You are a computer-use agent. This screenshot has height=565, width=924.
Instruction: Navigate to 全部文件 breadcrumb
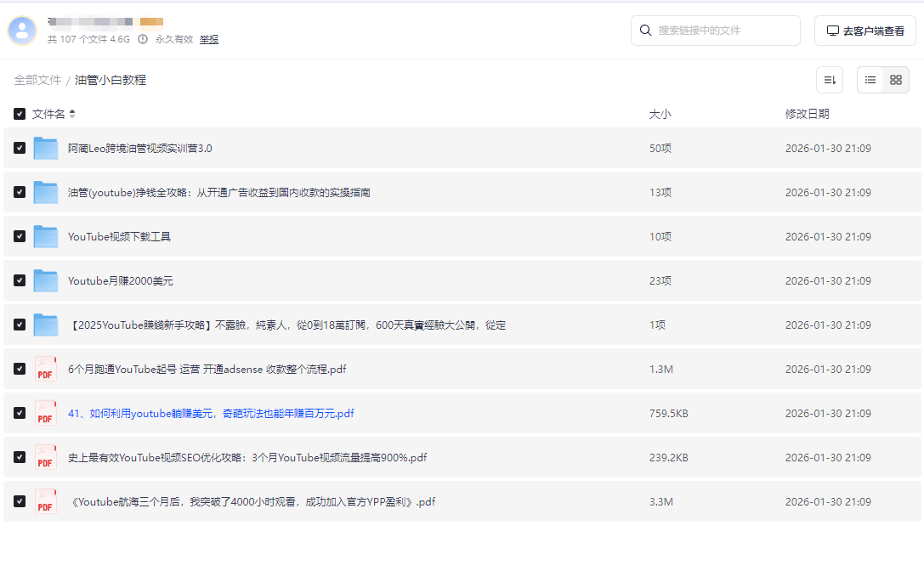[37, 80]
